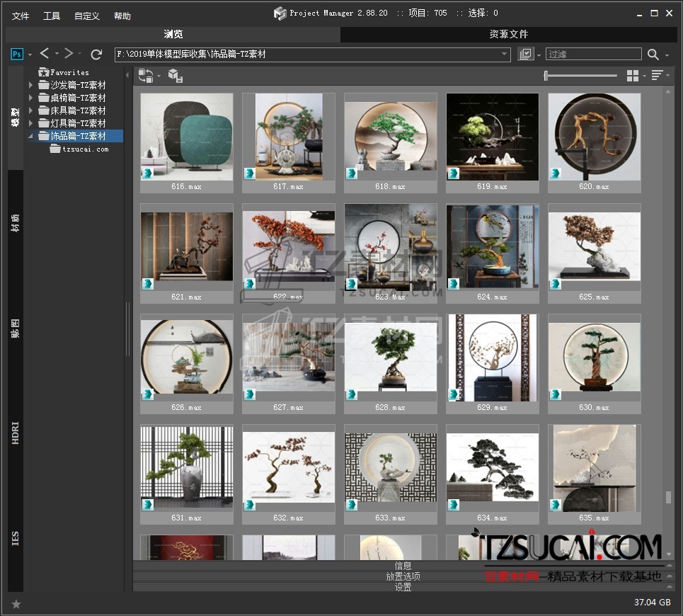Screen dimensions: 683x616
Task: Click the model box save icon
Action: (176, 76)
